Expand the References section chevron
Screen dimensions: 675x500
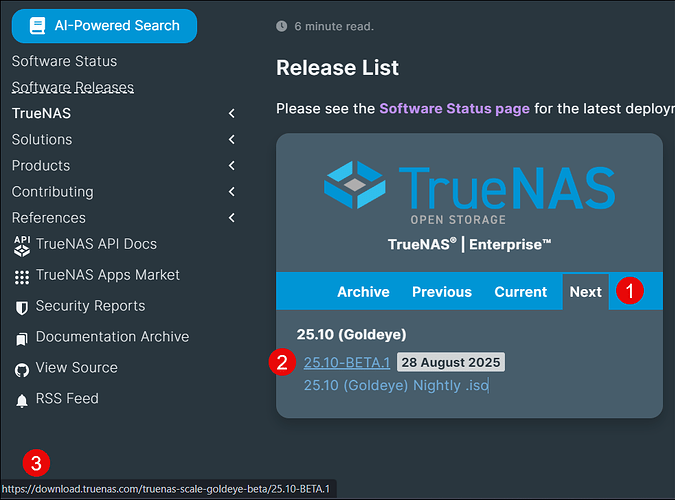pos(231,218)
